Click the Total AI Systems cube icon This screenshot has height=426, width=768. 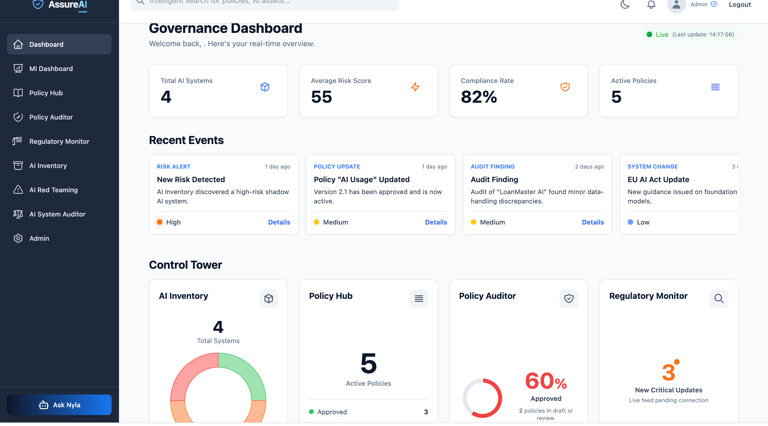pyautogui.click(x=265, y=87)
